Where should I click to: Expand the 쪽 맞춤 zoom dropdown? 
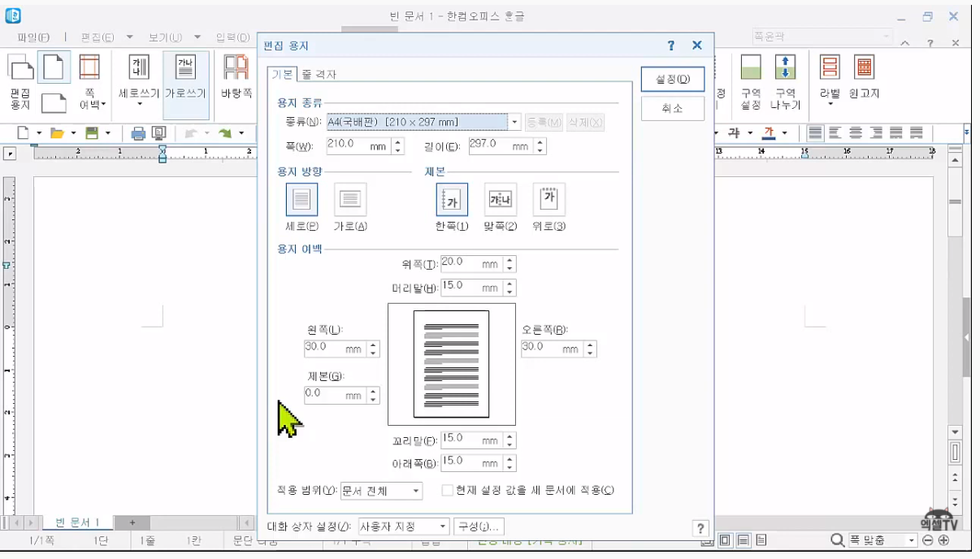(x=912, y=540)
